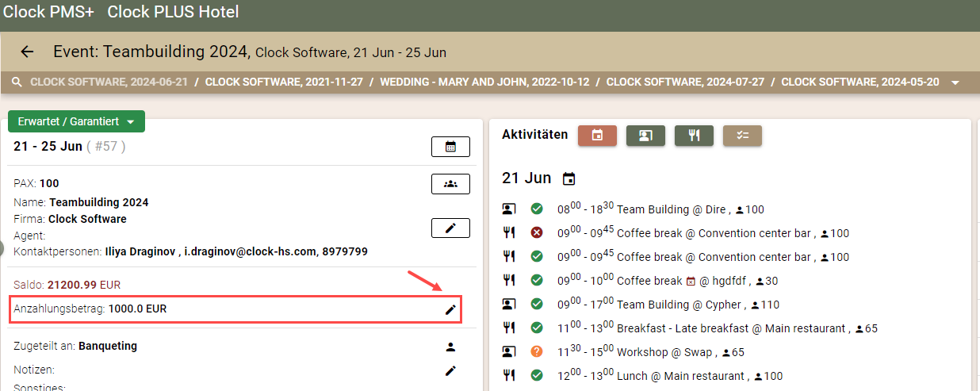The height and width of the screenshot is (391, 980).
Task: Click the catering icon of the Breakfast row
Action: click(509, 328)
